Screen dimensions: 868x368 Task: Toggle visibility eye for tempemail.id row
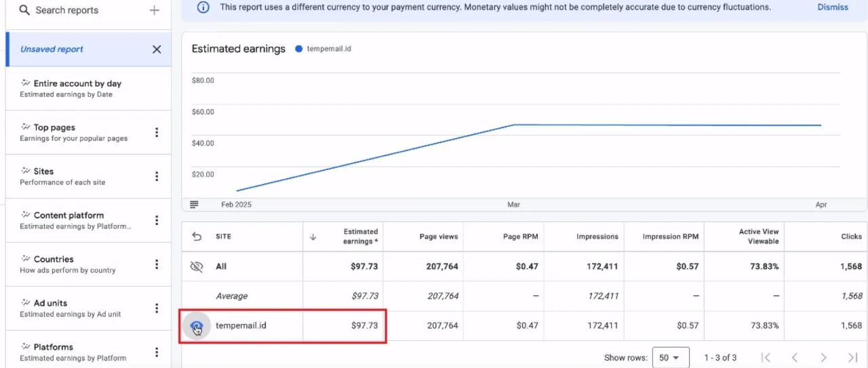click(x=197, y=326)
